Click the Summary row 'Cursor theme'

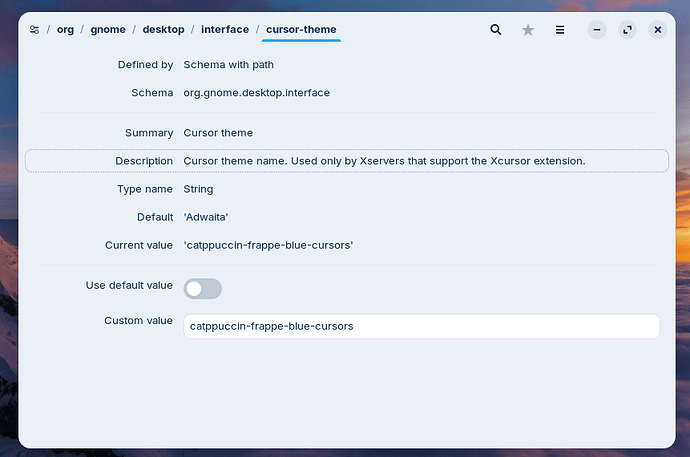click(x=218, y=133)
